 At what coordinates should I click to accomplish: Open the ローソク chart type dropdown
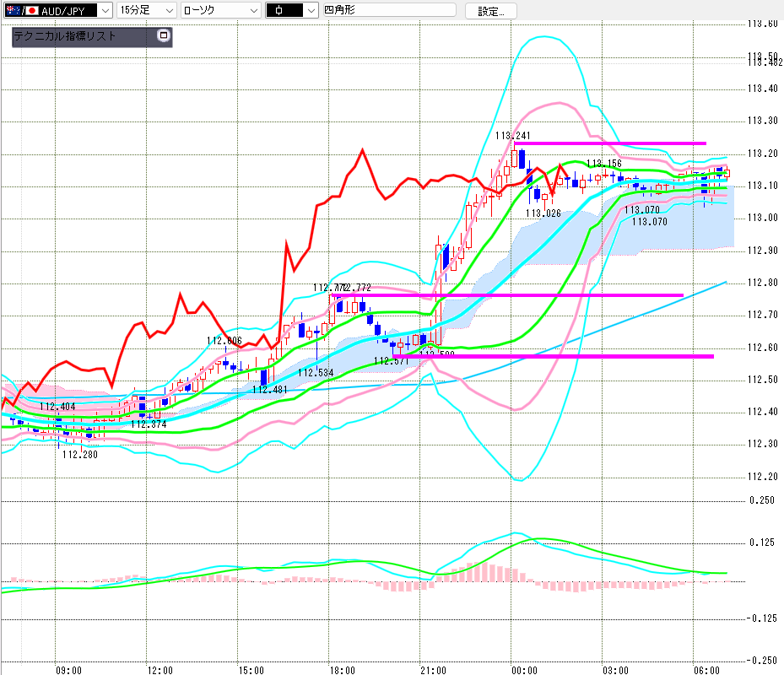point(220,10)
